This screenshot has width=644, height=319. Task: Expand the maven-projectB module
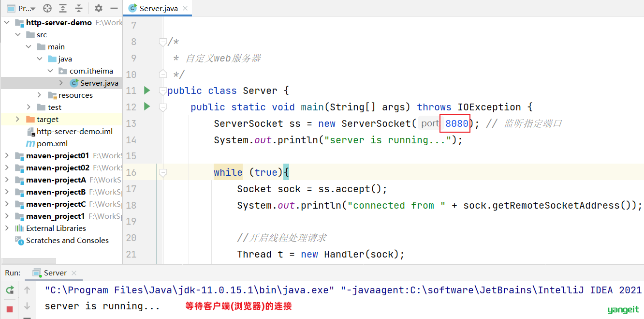point(6,192)
